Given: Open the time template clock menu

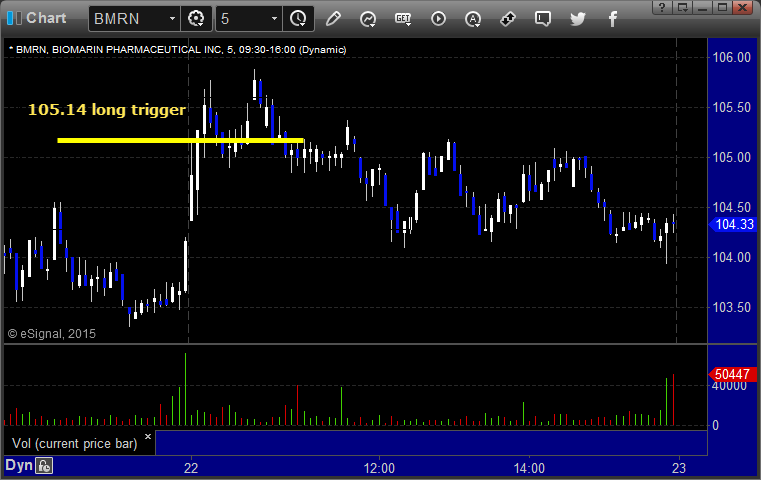Looking at the screenshot, I should [x=298, y=18].
